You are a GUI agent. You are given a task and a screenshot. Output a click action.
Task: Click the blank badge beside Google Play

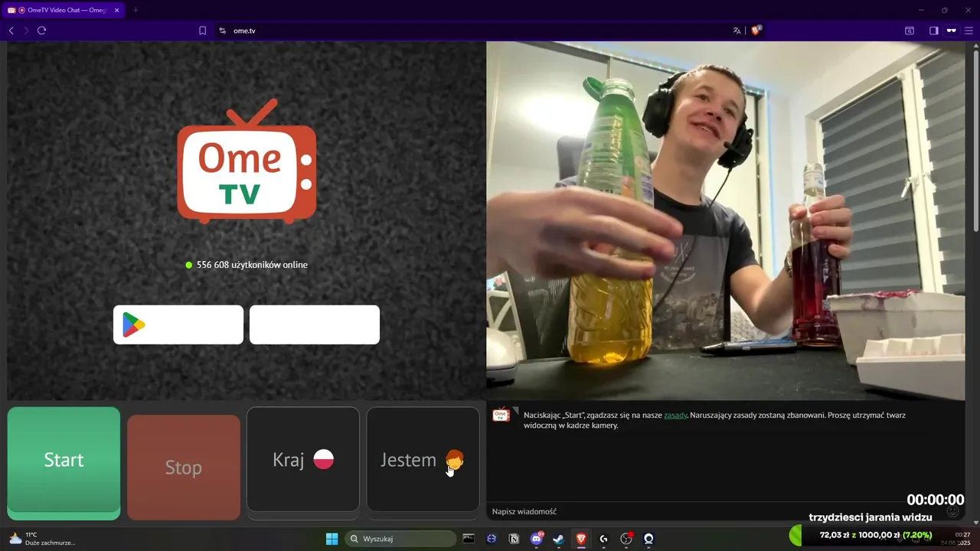[x=315, y=324]
